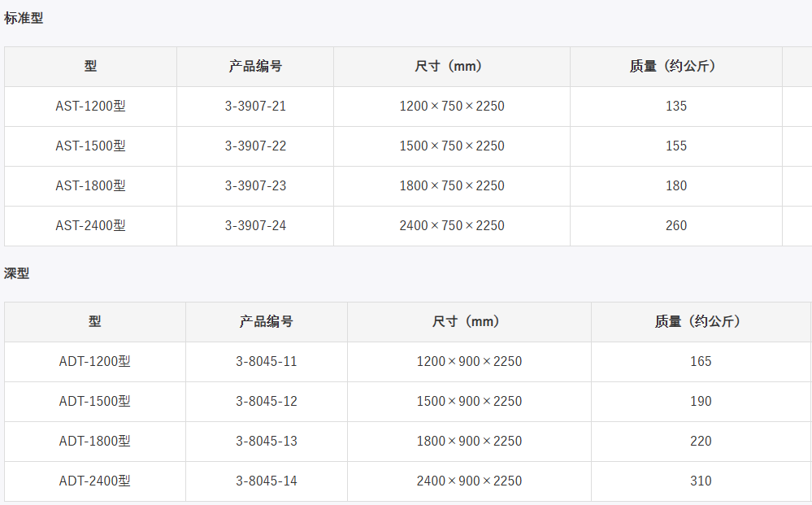Click the ADT-2400型 model cell

coord(94,481)
